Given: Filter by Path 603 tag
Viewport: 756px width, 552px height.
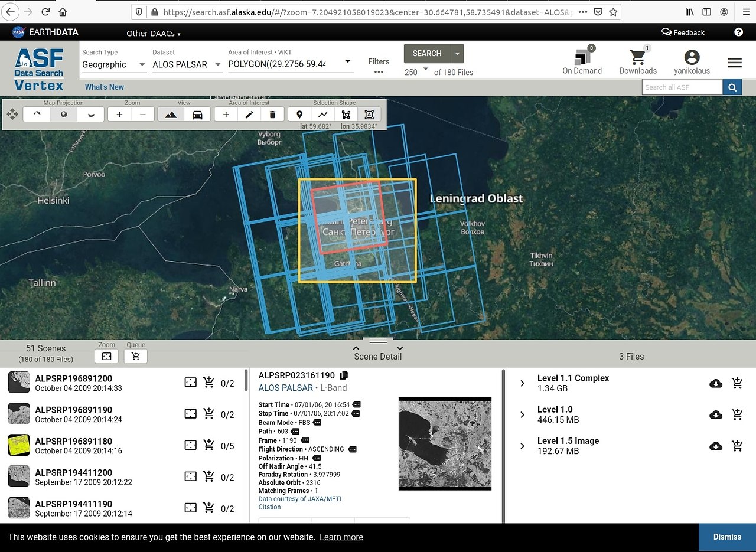Looking at the screenshot, I should point(295,432).
